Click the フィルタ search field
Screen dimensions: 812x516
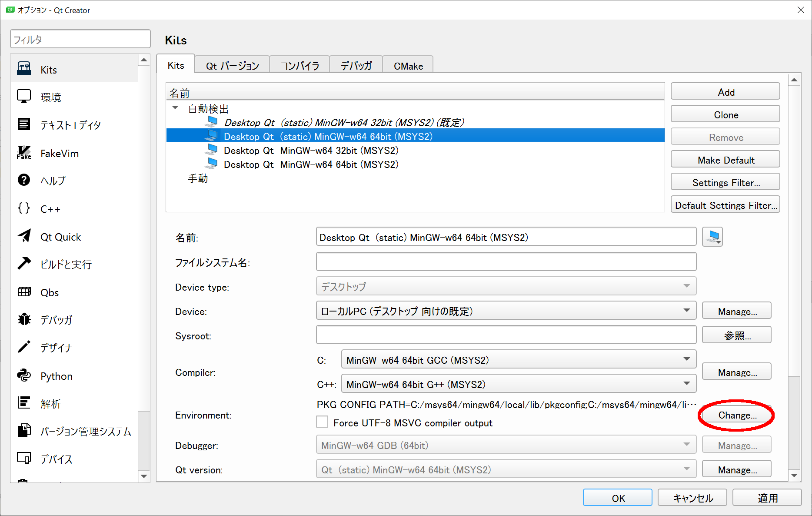tap(80, 39)
